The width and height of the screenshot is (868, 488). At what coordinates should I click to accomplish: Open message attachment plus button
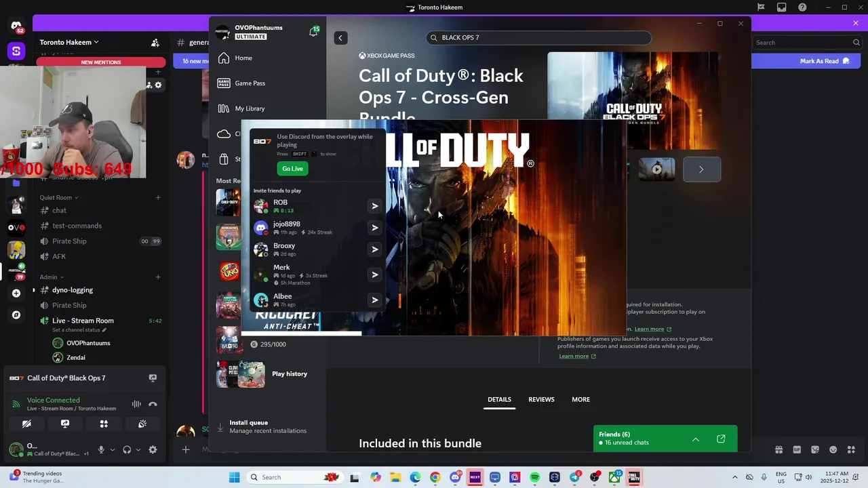pyautogui.click(x=185, y=449)
